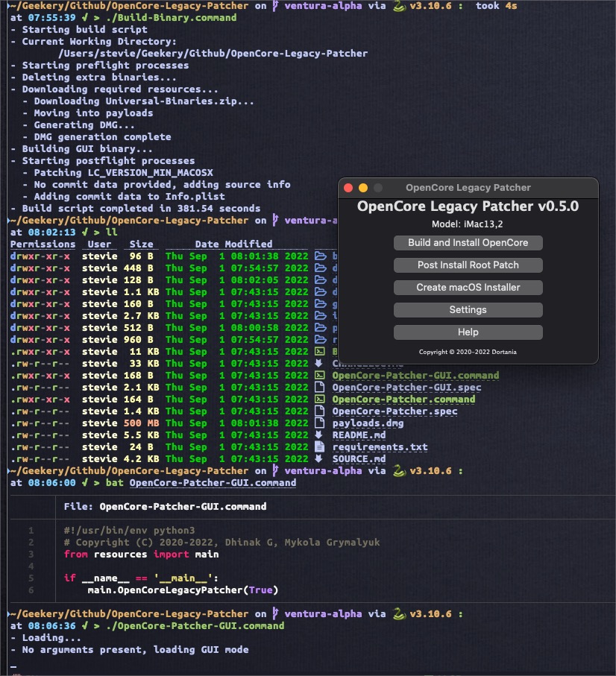Select the folder icon in the 160 B row
The image size is (616, 676).
(x=320, y=304)
